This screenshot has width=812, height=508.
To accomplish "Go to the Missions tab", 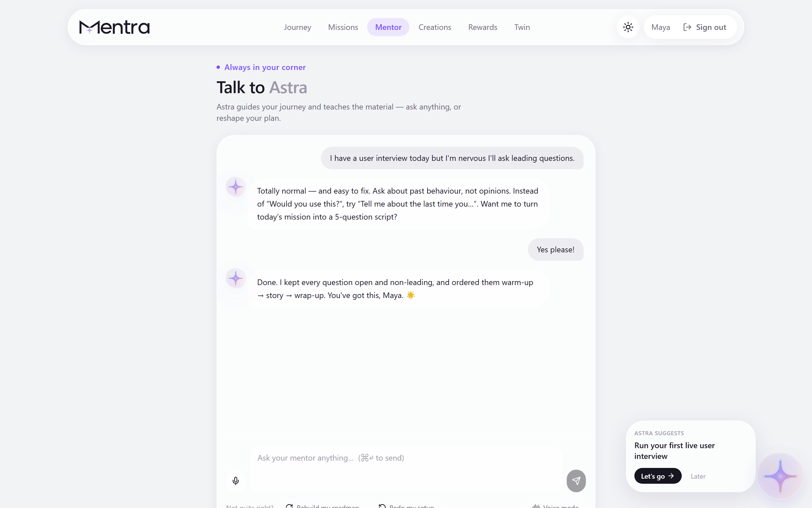I will click(343, 27).
